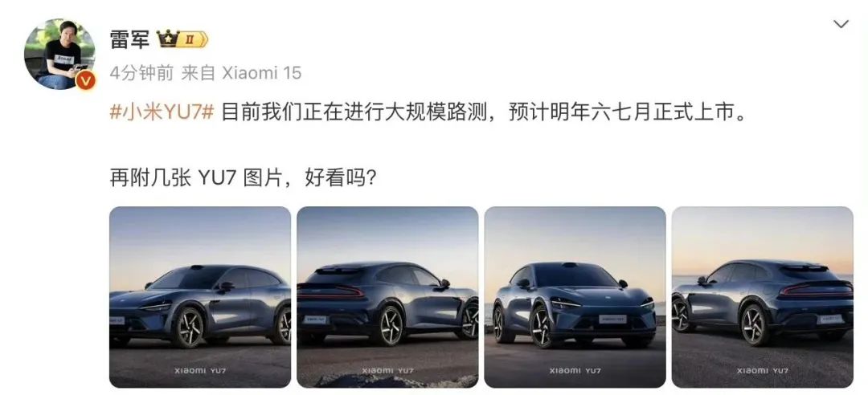Click the orange V verified badge
Screen dimensions: 868x395
pyautogui.click(x=85, y=81)
